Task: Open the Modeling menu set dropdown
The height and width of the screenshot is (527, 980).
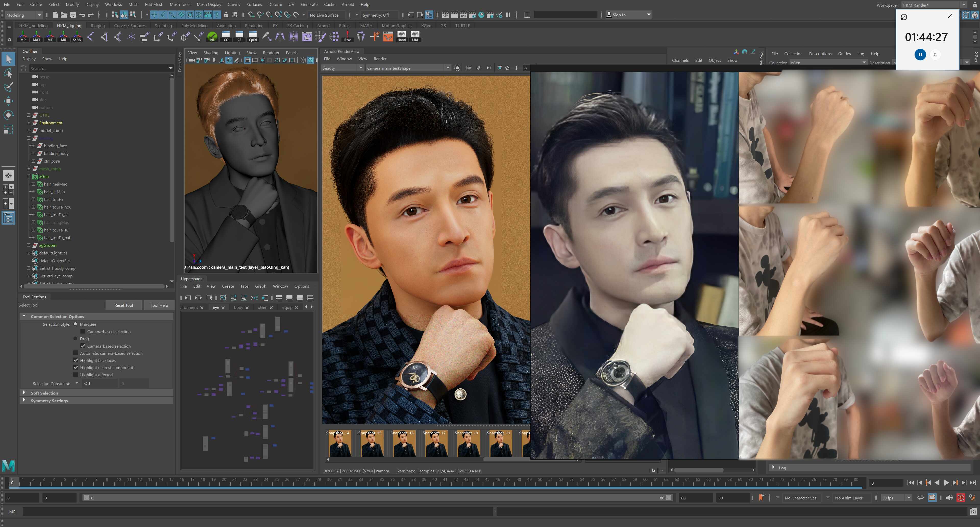Action: pyautogui.click(x=23, y=15)
